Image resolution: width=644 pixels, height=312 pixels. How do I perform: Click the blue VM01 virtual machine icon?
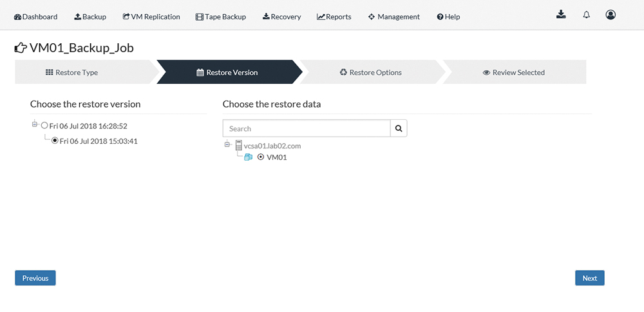point(248,157)
